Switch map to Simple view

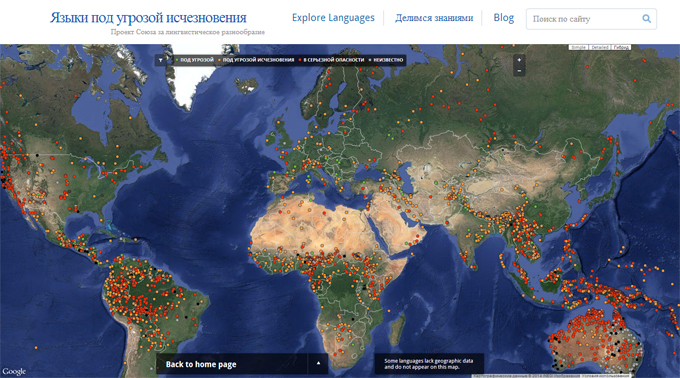tap(579, 47)
